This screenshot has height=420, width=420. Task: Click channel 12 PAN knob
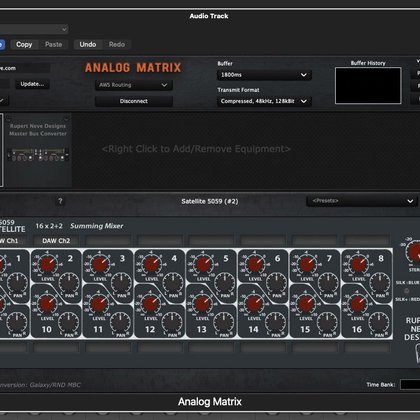[x=172, y=323]
